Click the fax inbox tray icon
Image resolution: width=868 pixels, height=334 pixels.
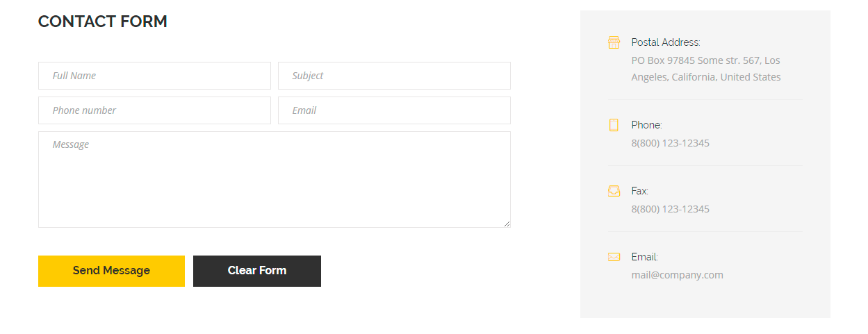(x=614, y=191)
